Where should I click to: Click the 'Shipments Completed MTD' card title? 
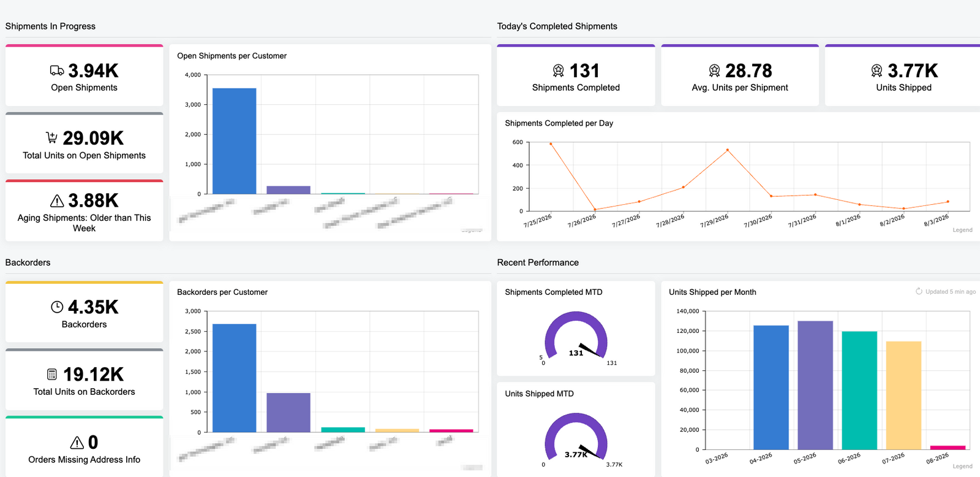(x=554, y=292)
